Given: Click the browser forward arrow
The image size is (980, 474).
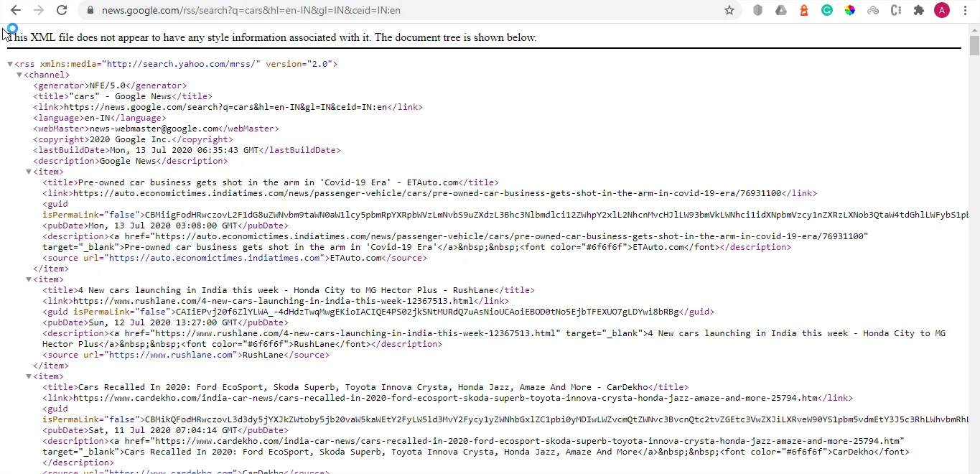Looking at the screenshot, I should pyautogui.click(x=39, y=10).
